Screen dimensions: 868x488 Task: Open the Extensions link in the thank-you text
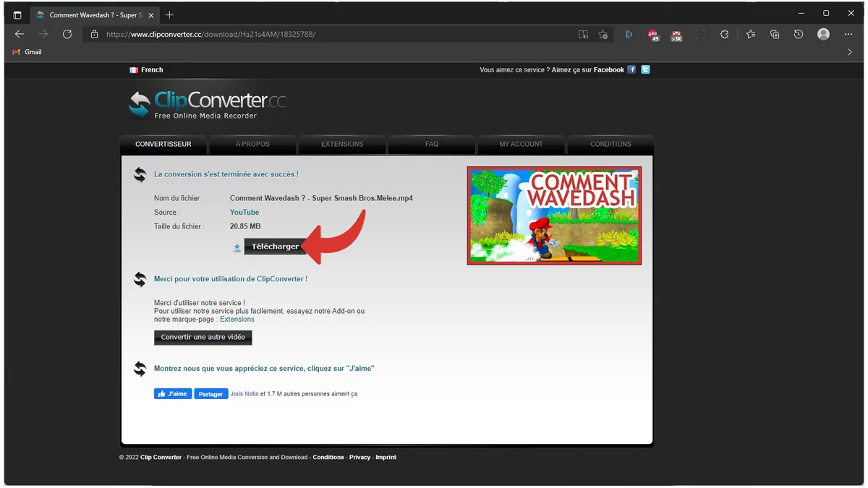237,320
